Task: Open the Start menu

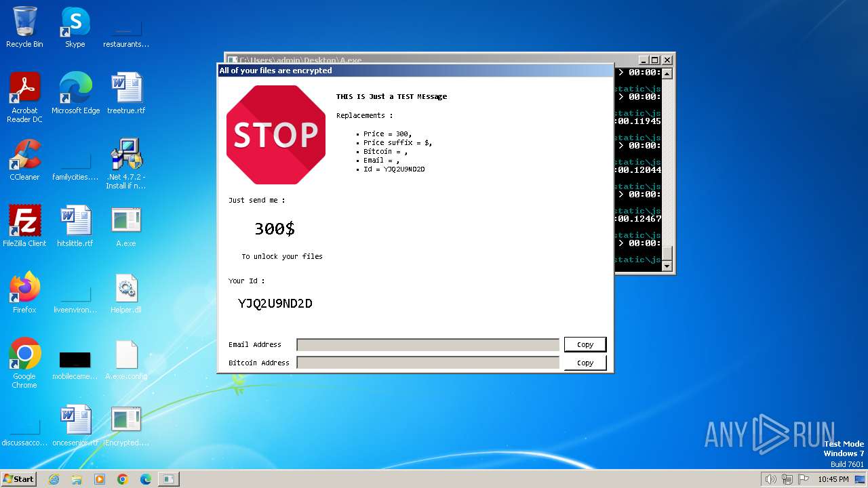Action: tap(19, 479)
